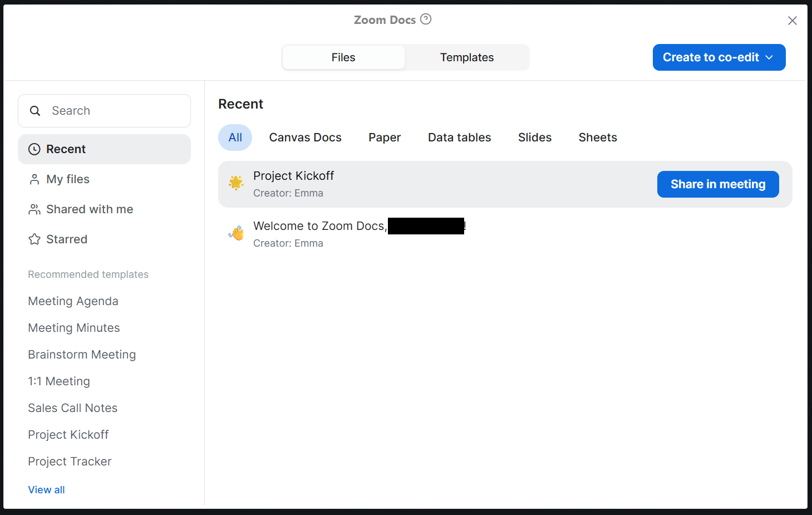Image resolution: width=812 pixels, height=515 pixels.
Task: Click the waving hand icon of the Welcome doc
Action: (x=236, y=233)
